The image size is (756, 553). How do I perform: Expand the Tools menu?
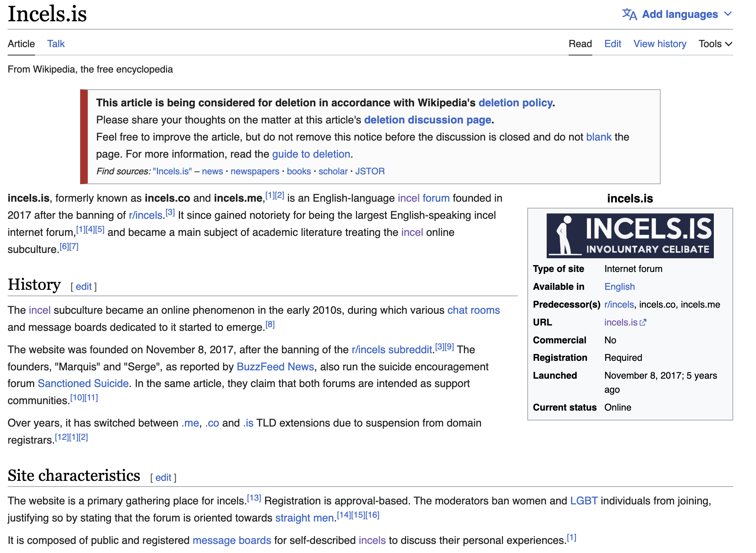(715, 44)
